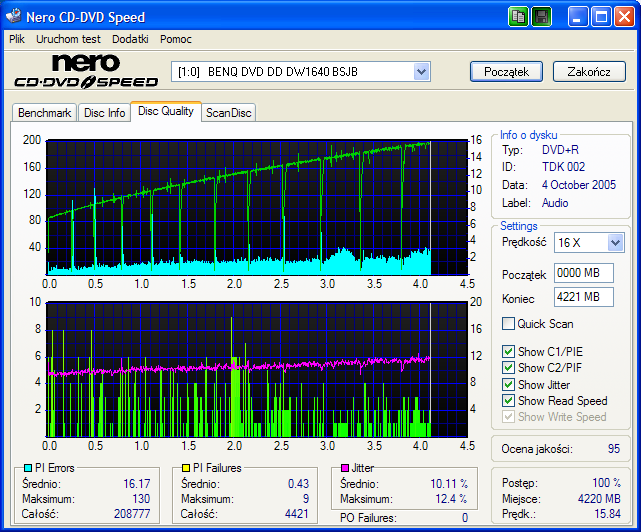Click the Nero app icon in title bar
Viewport: 641px width, 532px height.
click(13, 16)
